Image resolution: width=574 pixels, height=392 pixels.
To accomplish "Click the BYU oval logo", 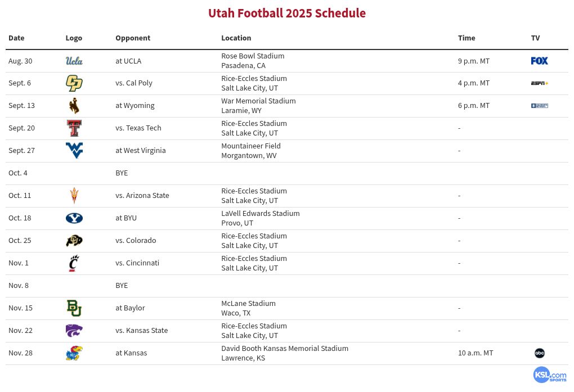I will click(74, 218).
